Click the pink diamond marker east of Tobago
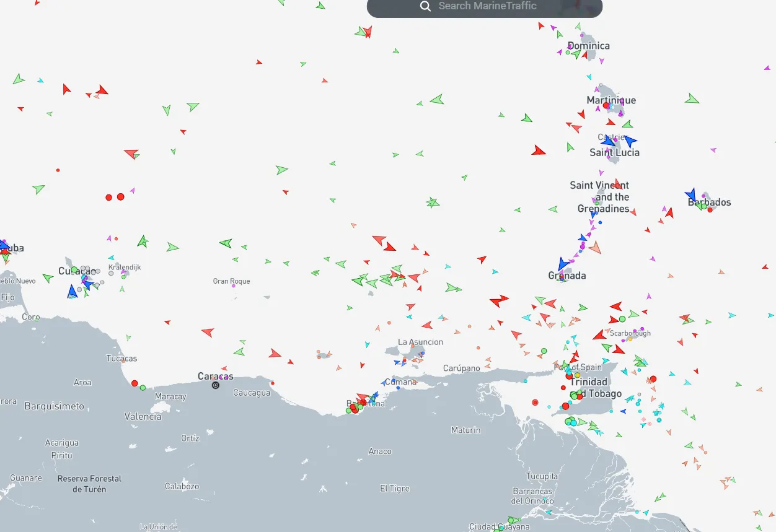 643,419
